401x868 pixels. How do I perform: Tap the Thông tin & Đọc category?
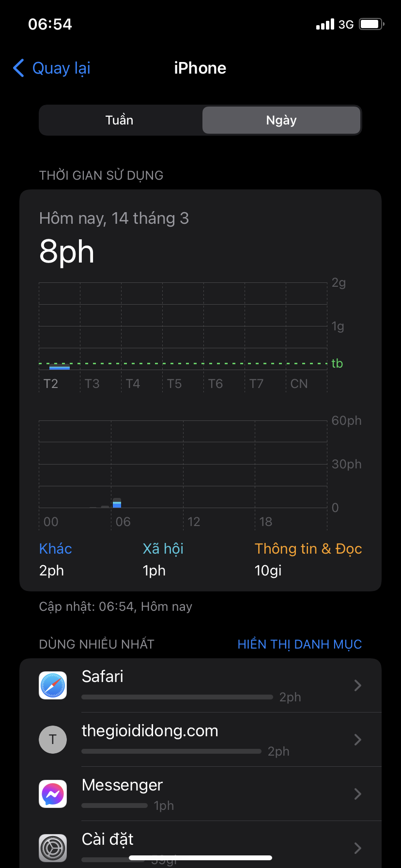coord(308,549)
